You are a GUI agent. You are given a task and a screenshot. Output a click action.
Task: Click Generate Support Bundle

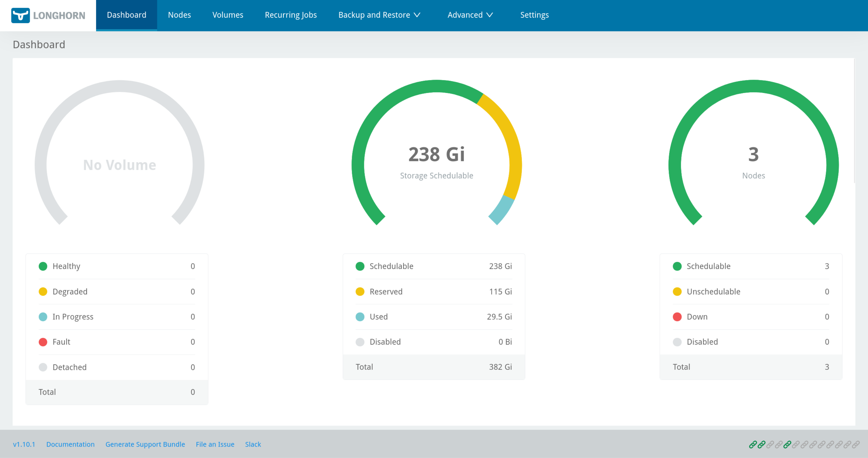click(145, 444)
